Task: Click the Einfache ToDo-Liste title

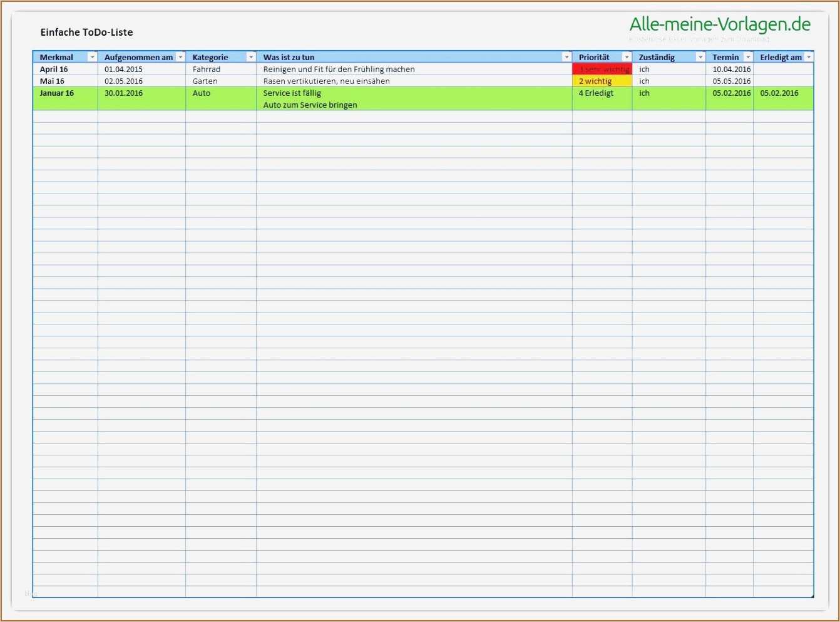Action: click(86, 32)
